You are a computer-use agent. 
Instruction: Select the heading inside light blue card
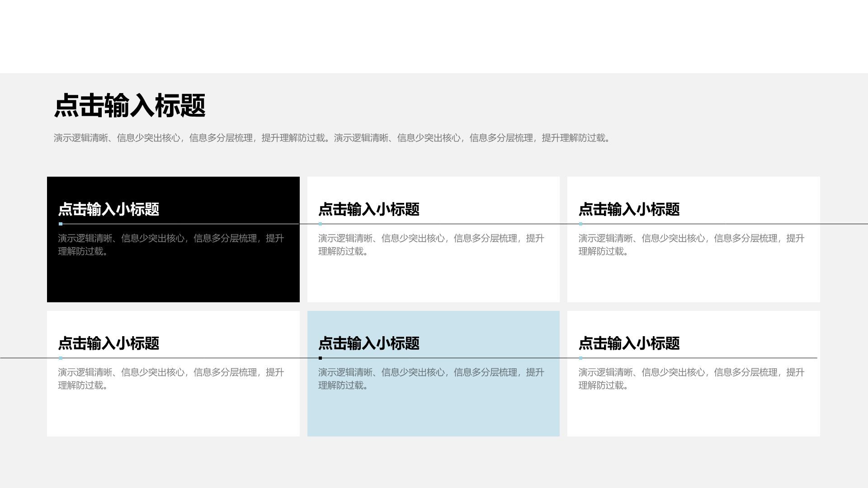(x=368, y=343)
